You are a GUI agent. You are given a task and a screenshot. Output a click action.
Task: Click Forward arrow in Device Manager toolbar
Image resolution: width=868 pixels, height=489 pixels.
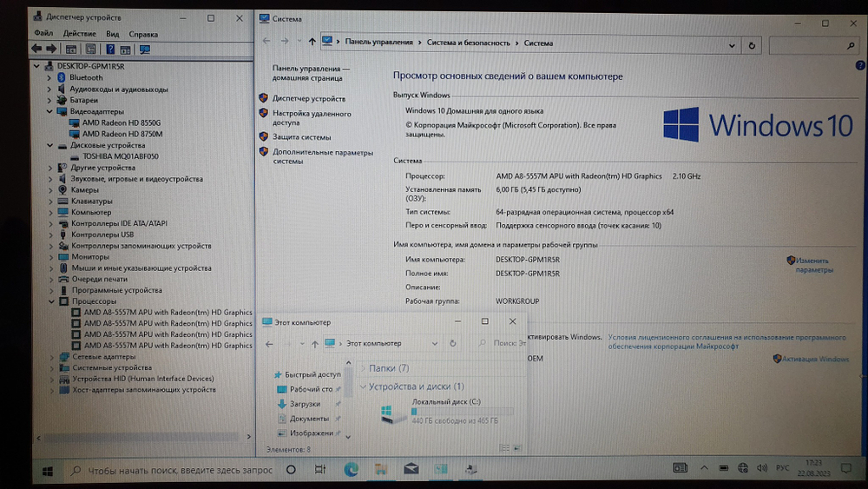coord(51,49)
